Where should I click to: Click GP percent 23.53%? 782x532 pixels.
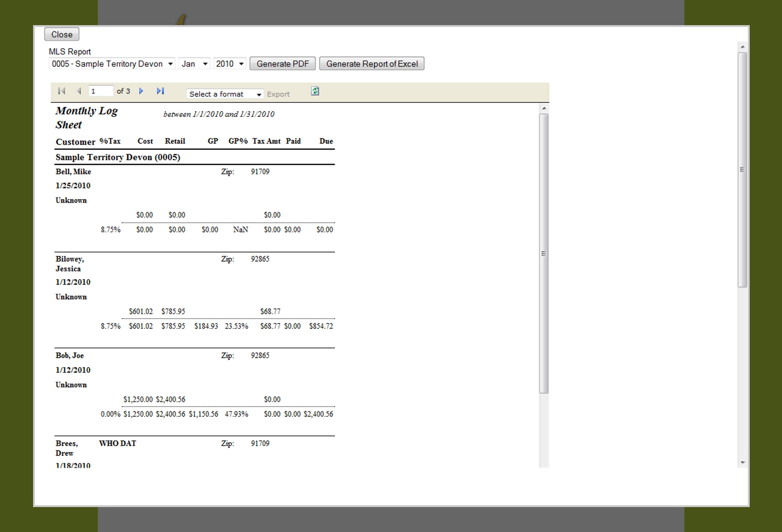236,326
